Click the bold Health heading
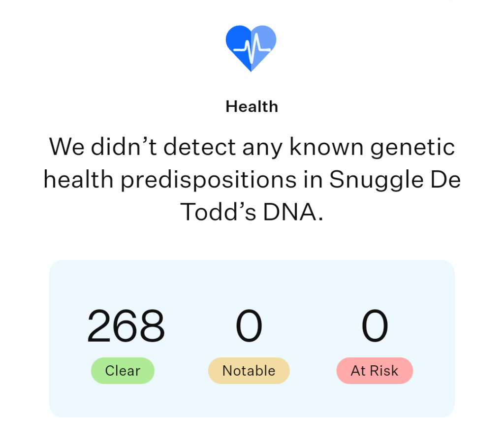 coord(252,106)
